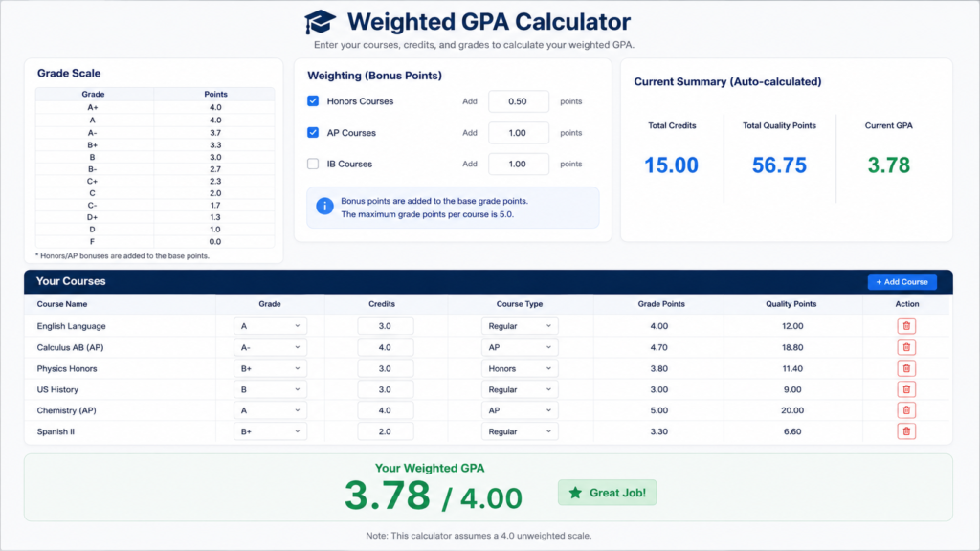Click the Physics Honors course name
This screenshot has height=551, width=980.
67,368
